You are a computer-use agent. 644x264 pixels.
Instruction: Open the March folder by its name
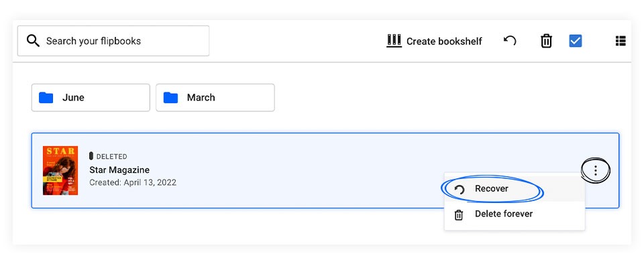pos(201,98)
